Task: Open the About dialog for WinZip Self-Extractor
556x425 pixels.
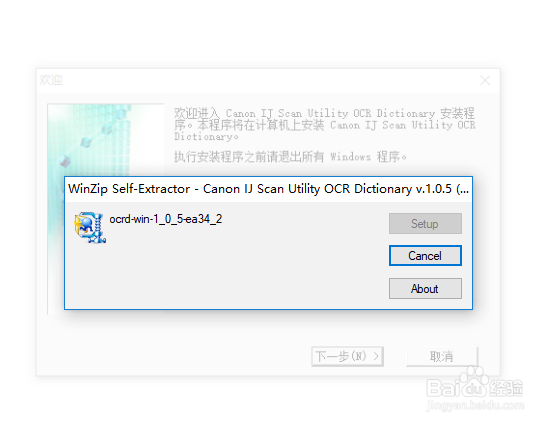Action: click(x=425, y=289)
